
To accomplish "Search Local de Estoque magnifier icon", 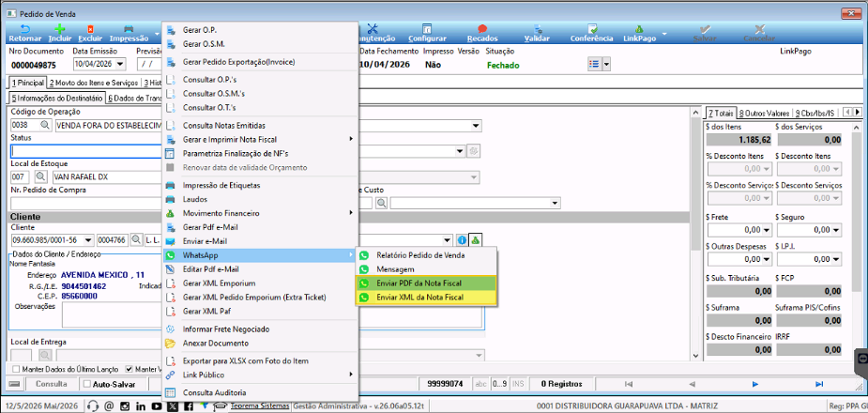I will pyautogui.click(x=41, y=177).
